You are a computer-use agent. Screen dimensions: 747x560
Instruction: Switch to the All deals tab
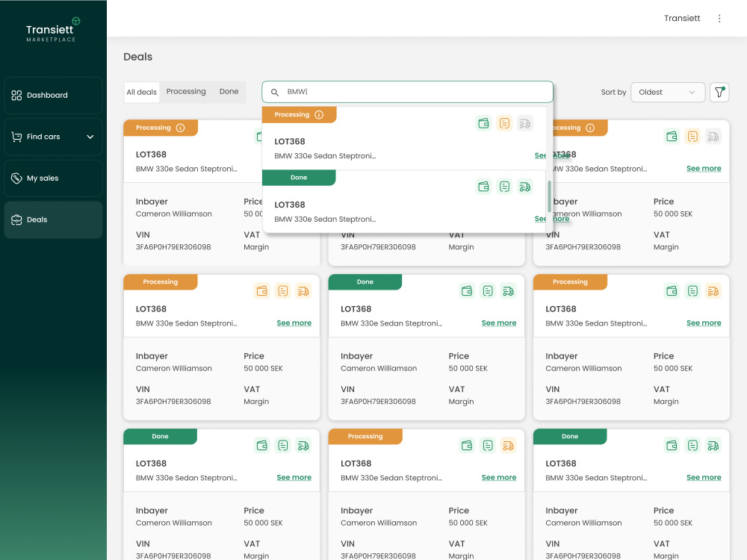coord(141,92)
